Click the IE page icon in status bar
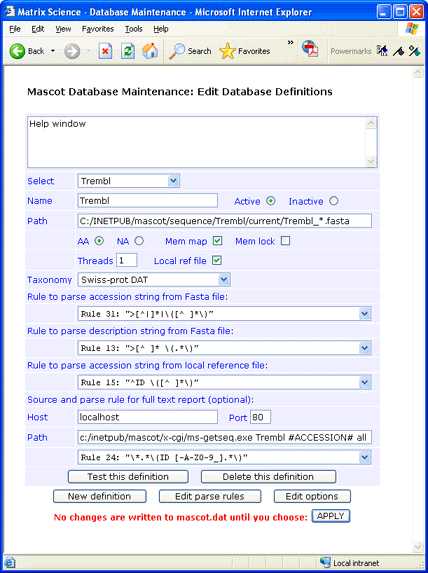This screenshot has height=573, width=428. [x=10, y=563]
